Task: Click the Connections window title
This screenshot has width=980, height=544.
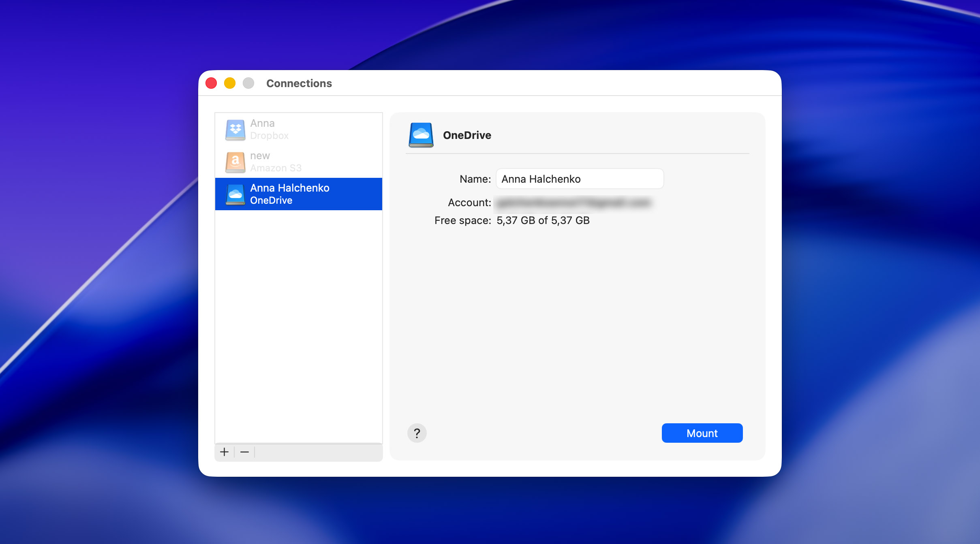Action: click(x=299, y=83)
